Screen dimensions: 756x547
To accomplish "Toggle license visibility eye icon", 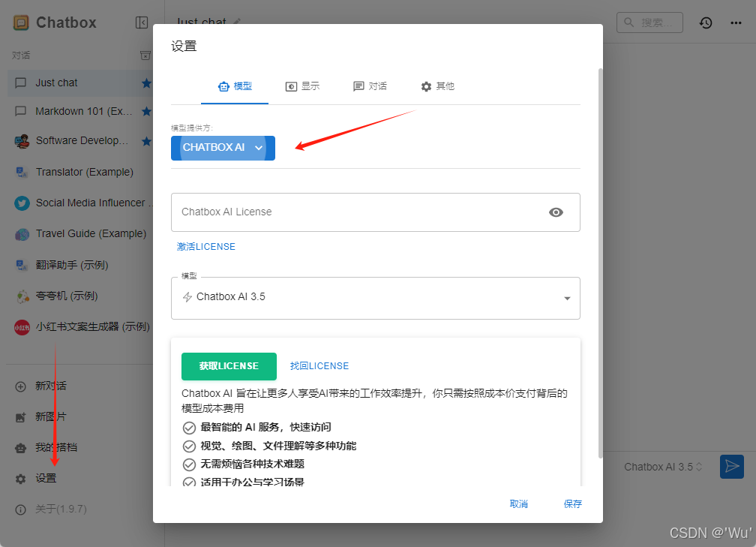I will tap(556, 212).
